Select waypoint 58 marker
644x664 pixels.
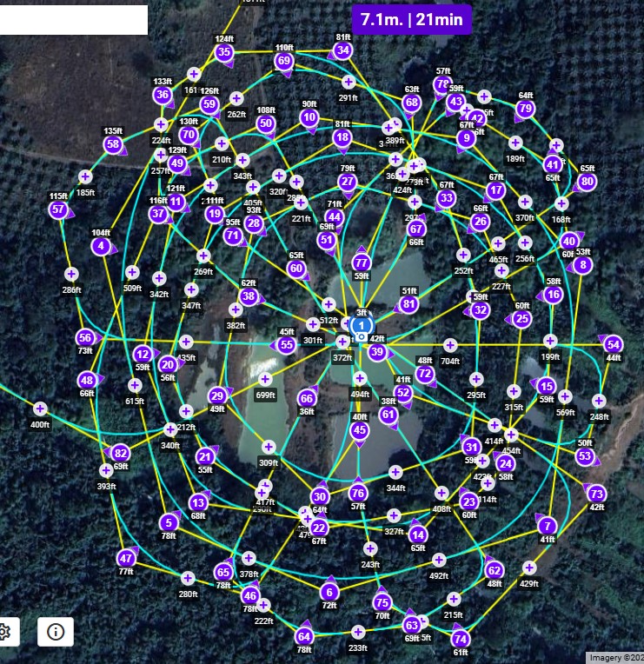(x=113, y=144)
